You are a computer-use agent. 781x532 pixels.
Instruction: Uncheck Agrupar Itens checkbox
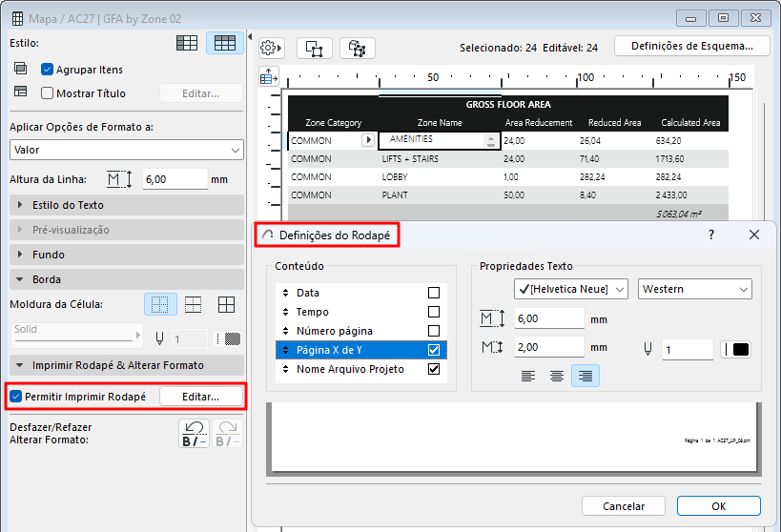47,70
